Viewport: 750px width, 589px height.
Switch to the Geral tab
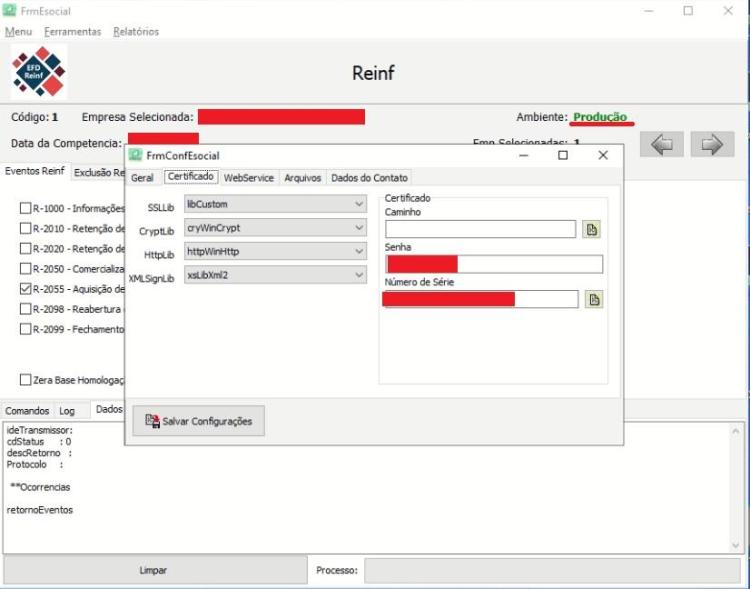tap(142, 178)
